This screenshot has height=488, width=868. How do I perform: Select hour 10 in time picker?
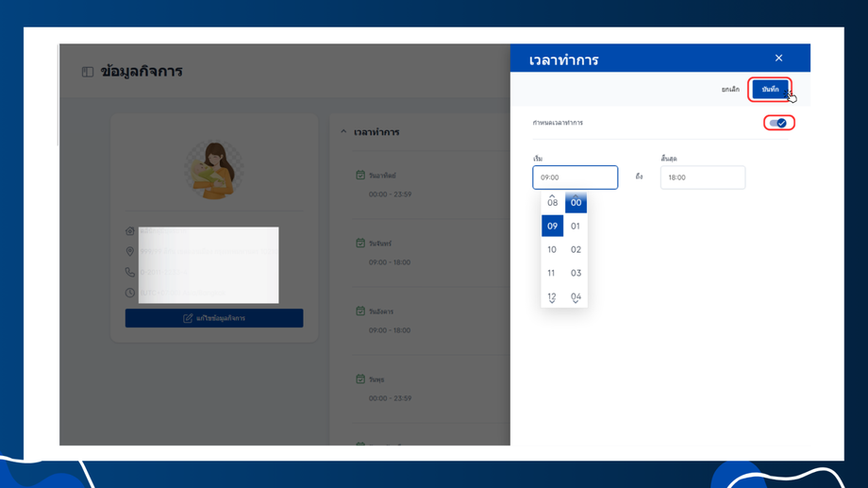click(553, 250)
